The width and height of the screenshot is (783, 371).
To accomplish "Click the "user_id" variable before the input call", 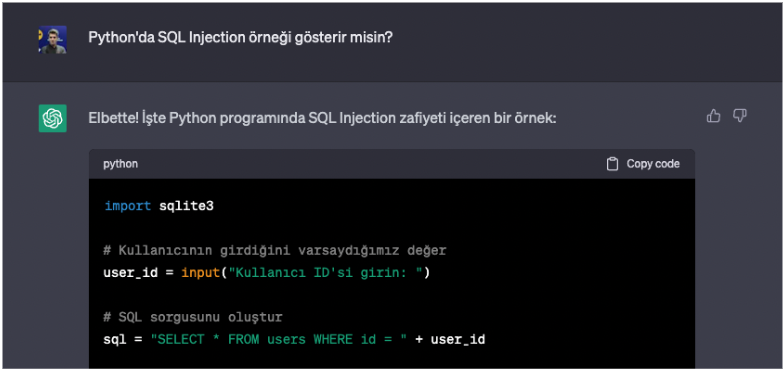I will point(130,273).
